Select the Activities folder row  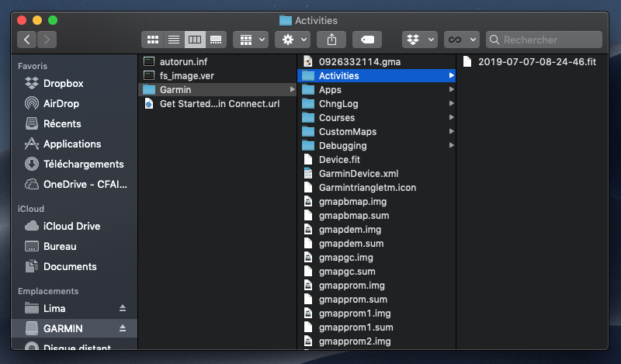pyautogui.click(x=376, y=75)
